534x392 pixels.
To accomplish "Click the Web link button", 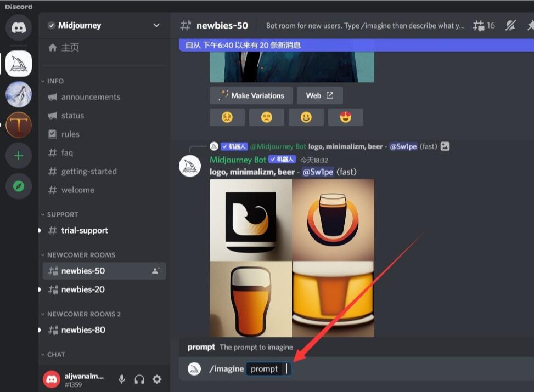I will click(319, 95).
